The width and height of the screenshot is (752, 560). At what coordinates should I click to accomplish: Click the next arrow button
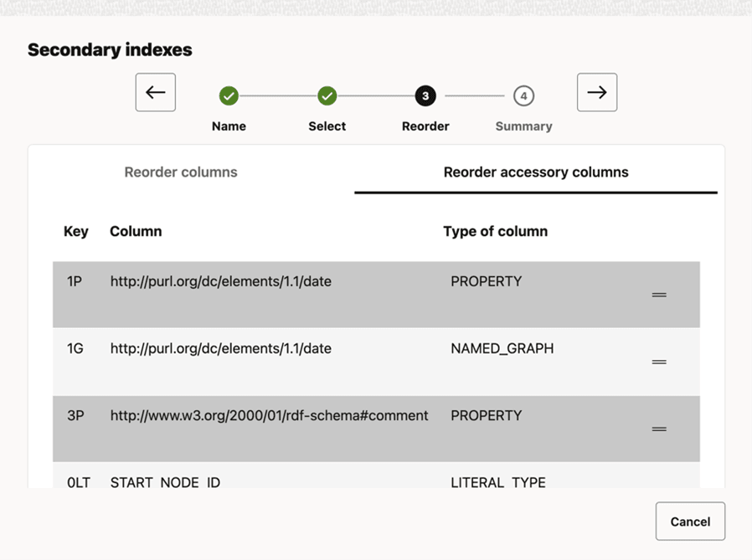click(x=597, y=92)
